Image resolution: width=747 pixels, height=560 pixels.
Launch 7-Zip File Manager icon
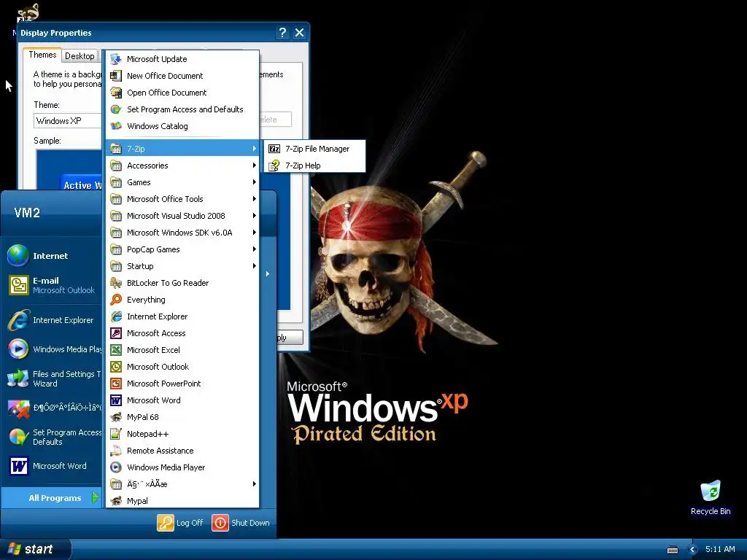(274, 149)
